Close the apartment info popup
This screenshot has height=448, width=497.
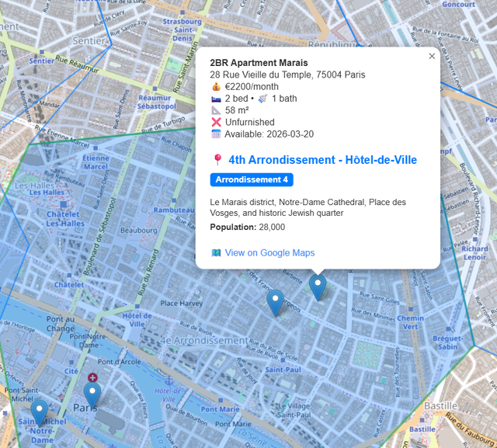pos(432,56)
